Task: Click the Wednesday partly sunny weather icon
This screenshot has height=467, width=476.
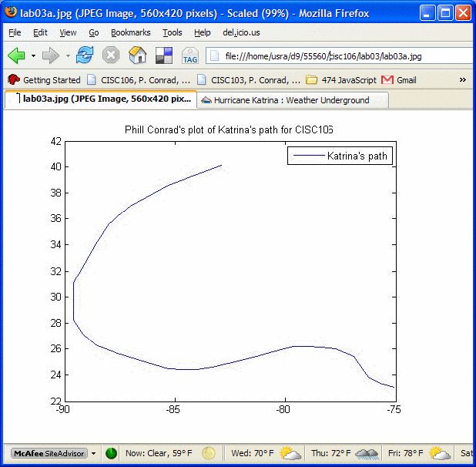Action: [x=290, y=453]
